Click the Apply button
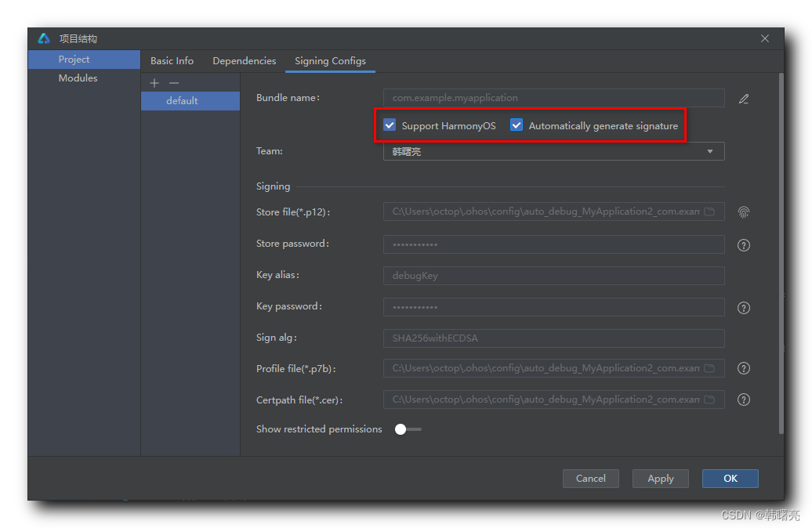 tap(660, 478)
